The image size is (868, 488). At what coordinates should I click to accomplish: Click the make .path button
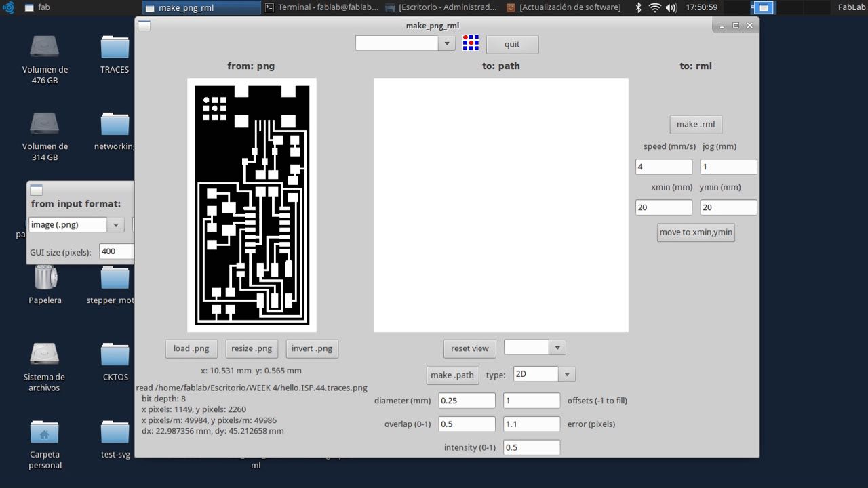tap(452, 375)
